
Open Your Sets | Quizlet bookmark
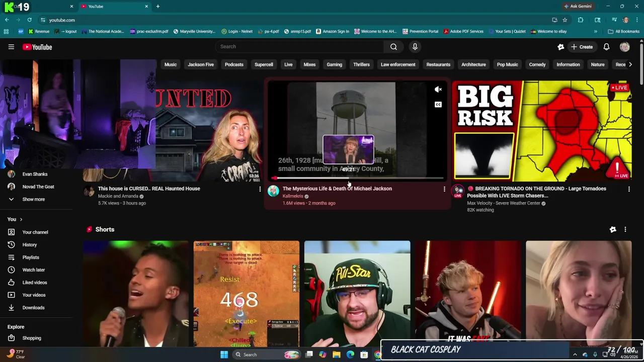[x=506, y=31]
